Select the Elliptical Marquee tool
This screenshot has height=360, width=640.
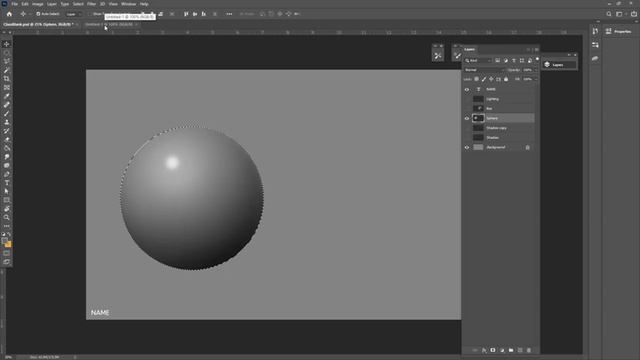click(7, 53)
